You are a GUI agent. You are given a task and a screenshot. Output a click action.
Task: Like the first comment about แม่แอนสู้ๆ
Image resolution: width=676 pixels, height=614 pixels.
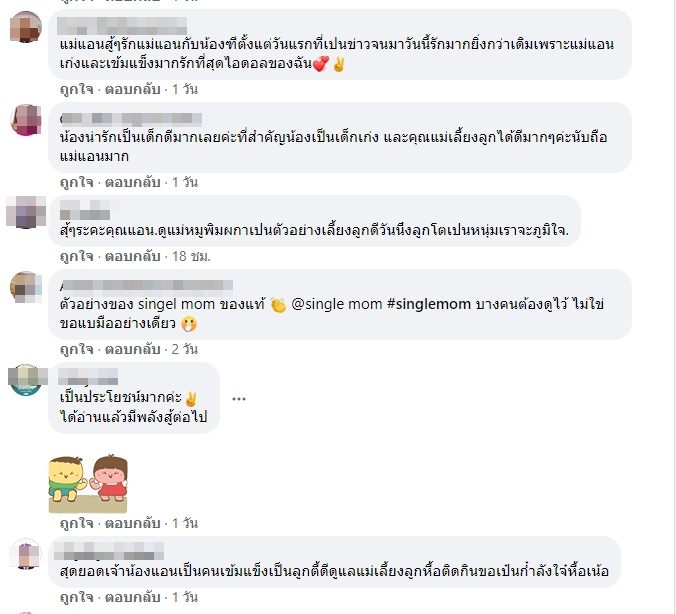(77, 89)
